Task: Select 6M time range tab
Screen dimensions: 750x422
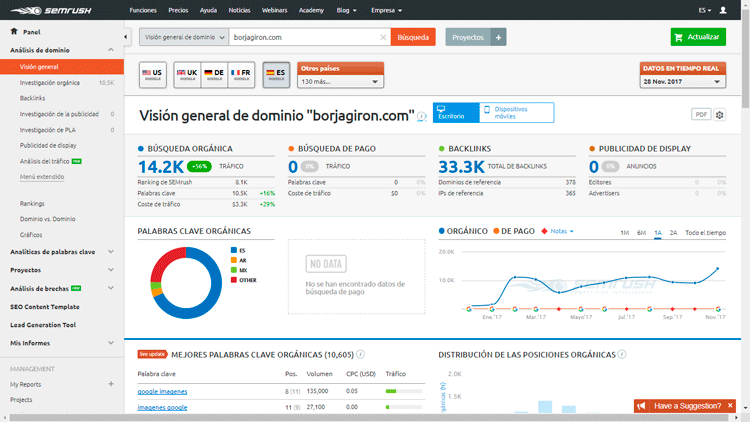Action: tap(641, 233)
